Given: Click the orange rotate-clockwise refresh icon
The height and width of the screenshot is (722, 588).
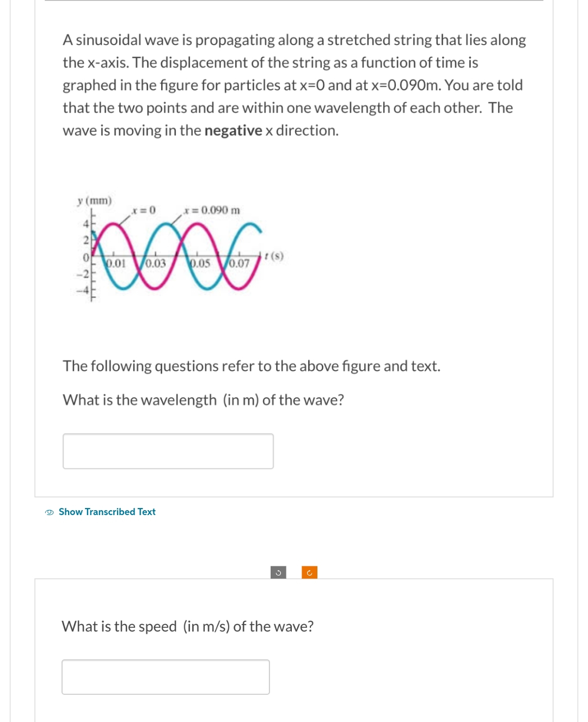Looking at the screenshot, I should tap(309, 572).
